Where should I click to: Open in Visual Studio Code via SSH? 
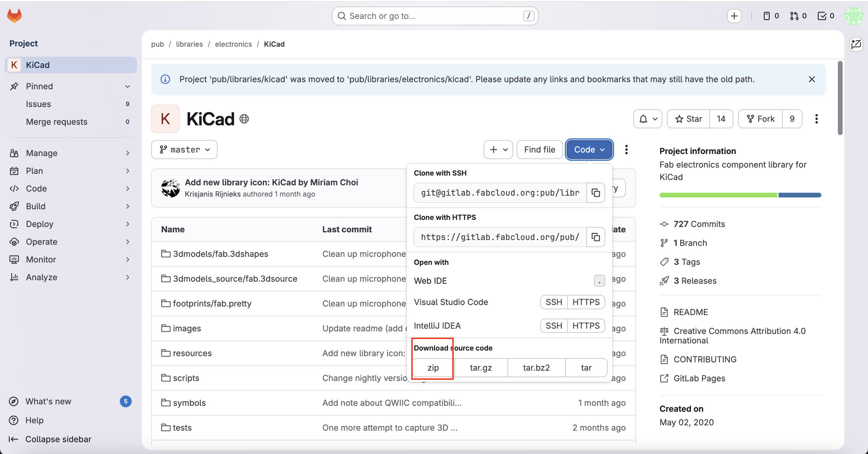pos(554,302)
